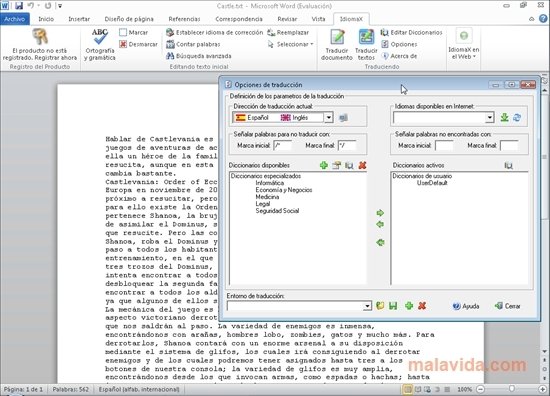Image resolution: width=550 pixels, height=396 pixels.
Task: Select Informática in available dictionaries
Action: click(269, 183)
